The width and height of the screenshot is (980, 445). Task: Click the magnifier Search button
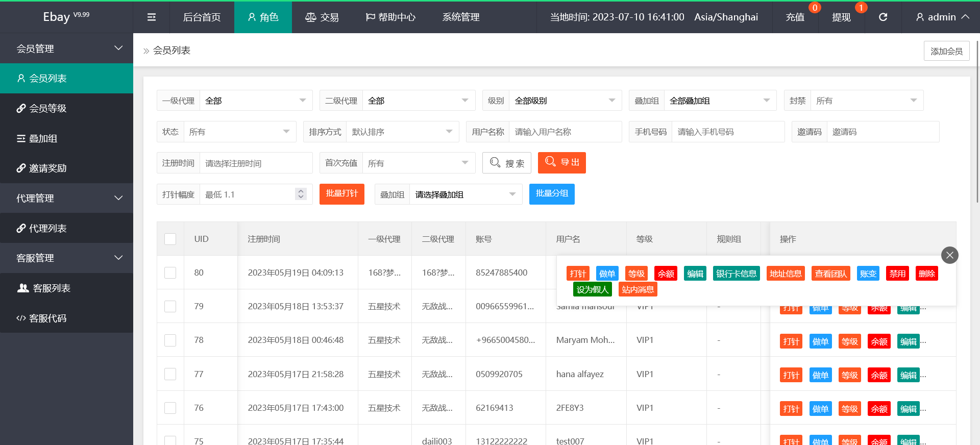[x=506, y=163]
